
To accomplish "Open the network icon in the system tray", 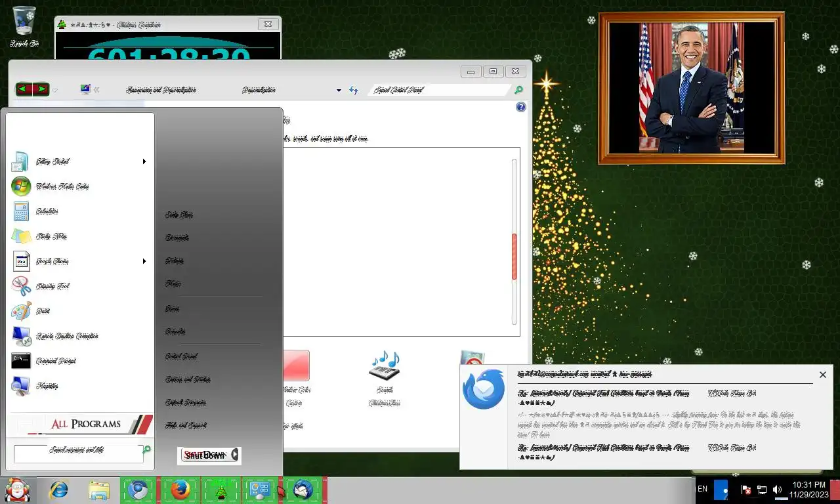I will pyautogui.click(x=762, y=490).
